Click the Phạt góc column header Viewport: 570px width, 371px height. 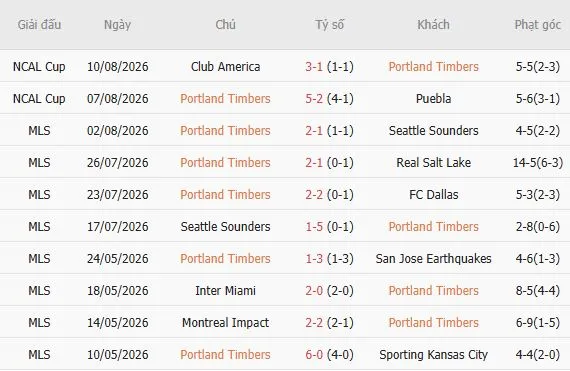coord(538,25)
